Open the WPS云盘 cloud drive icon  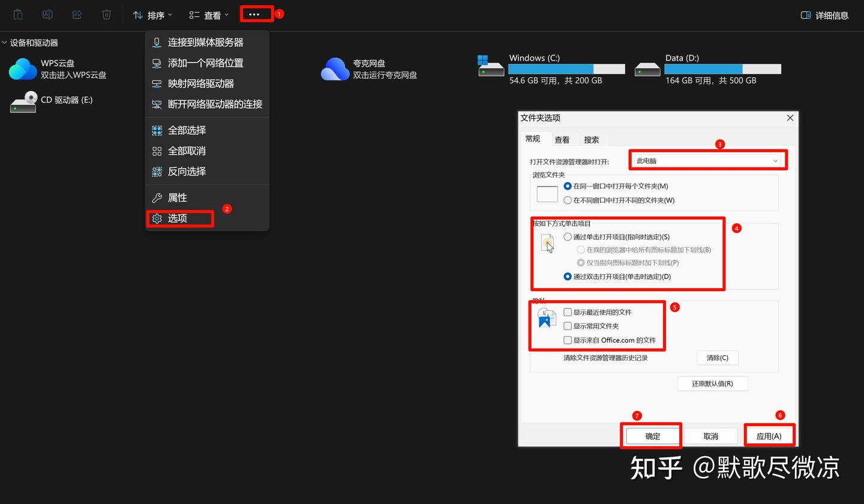point(23,69)
